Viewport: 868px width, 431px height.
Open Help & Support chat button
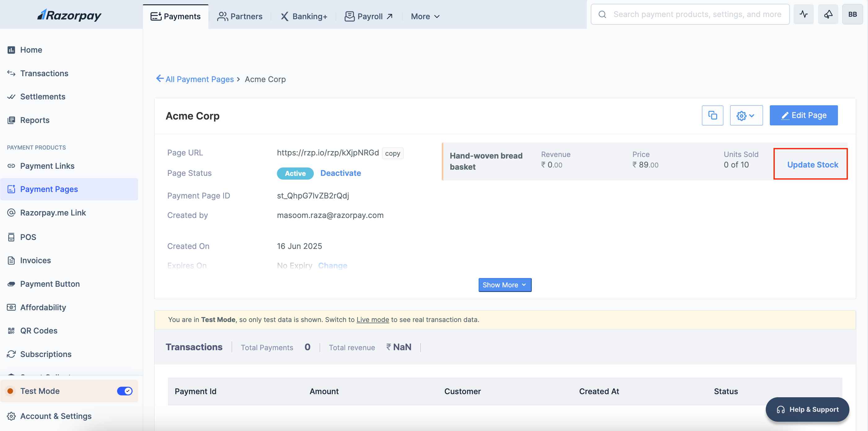[x=807, y=409]
